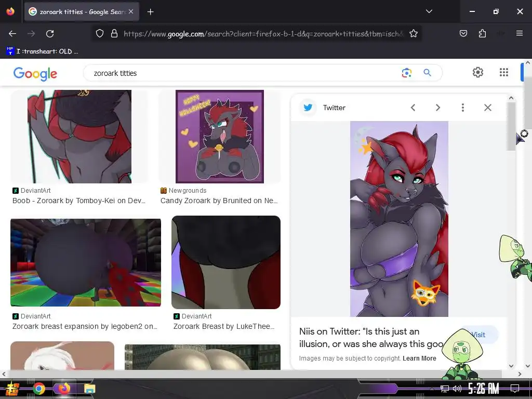Open the Start menu icon on taskbar
Image resolution: width=532 pixels, height=399 pixels.
[x=13, y=389]
